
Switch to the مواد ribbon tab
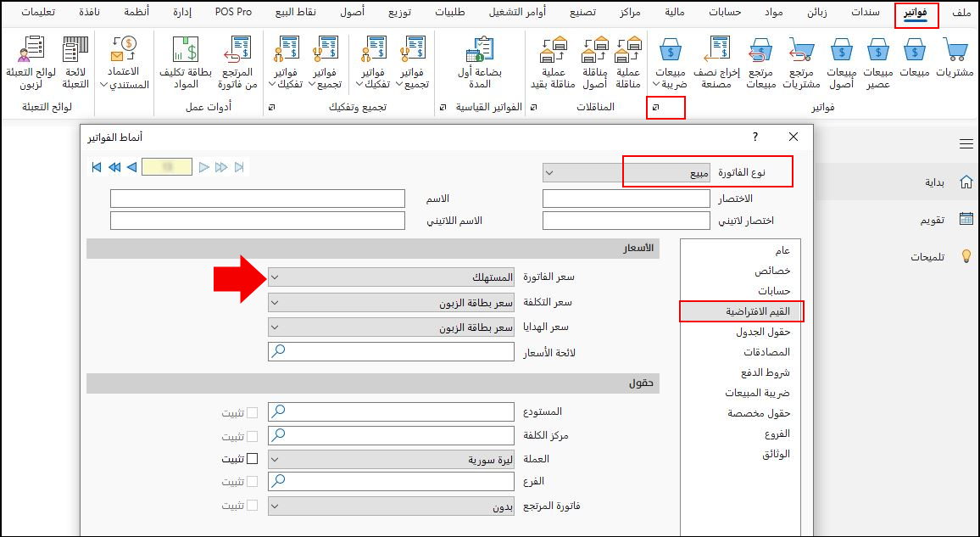point(773,12)
